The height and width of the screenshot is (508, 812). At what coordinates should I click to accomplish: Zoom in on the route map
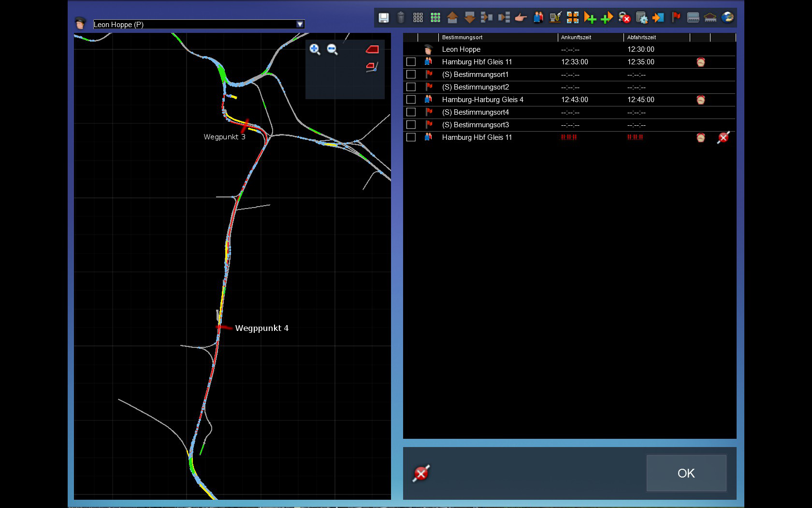tap(315, 49)
